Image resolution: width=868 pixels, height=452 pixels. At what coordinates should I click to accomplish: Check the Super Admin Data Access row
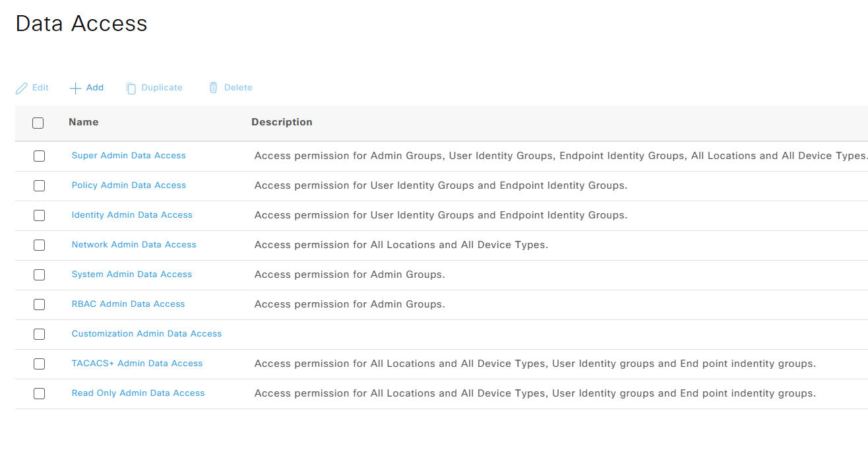point(39,156)
